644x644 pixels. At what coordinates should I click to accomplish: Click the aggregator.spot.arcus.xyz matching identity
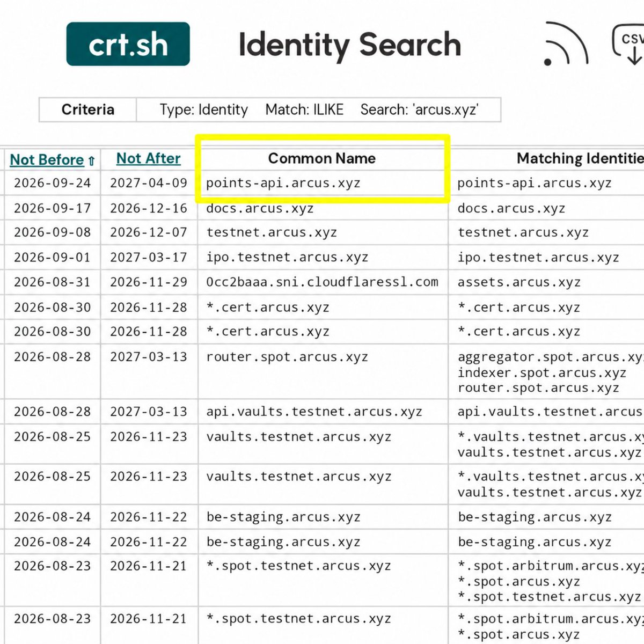tap(551, 357)
